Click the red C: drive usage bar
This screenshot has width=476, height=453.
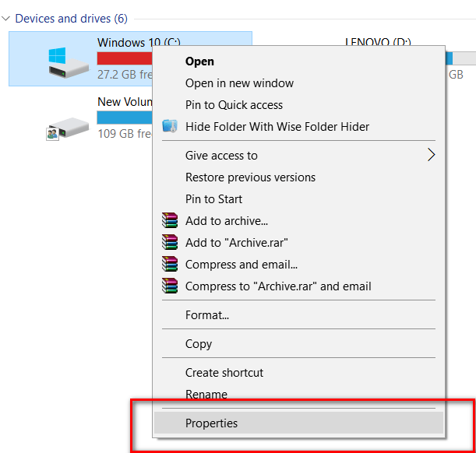125,58
